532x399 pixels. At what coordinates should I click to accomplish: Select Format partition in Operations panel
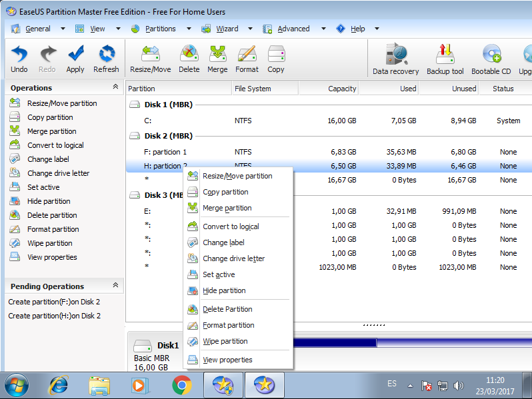pyautogui.click(x=45, y=229)
